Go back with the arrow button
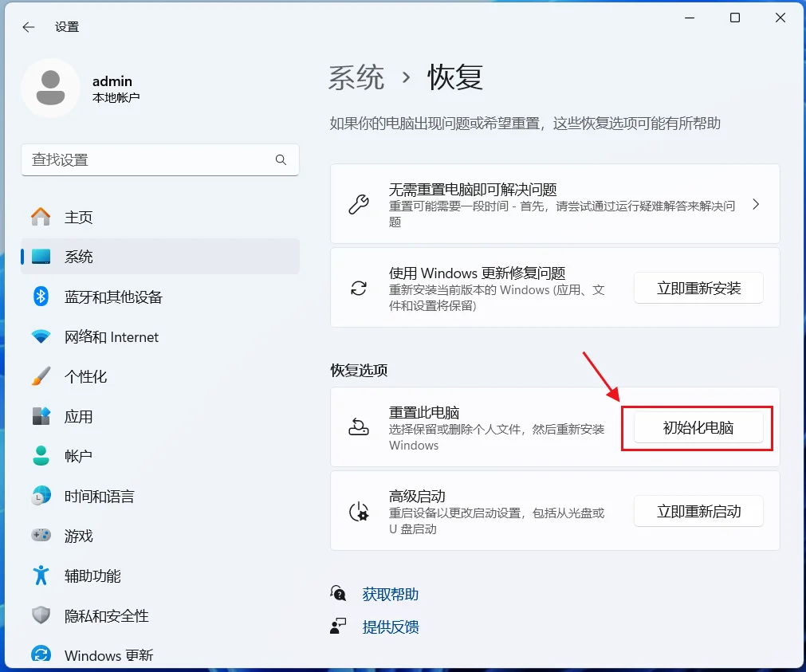The width and height of the screenshot is (806, 672). click(28, 26)
